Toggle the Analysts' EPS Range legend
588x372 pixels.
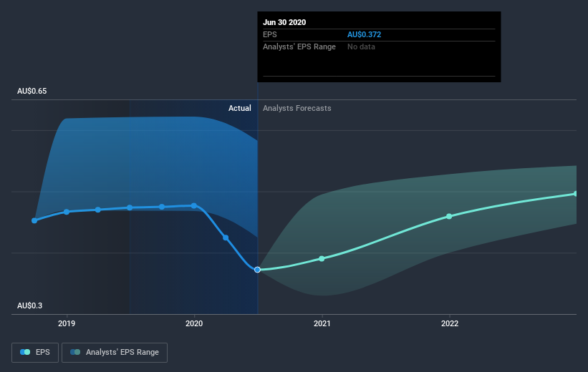(115, 352)
